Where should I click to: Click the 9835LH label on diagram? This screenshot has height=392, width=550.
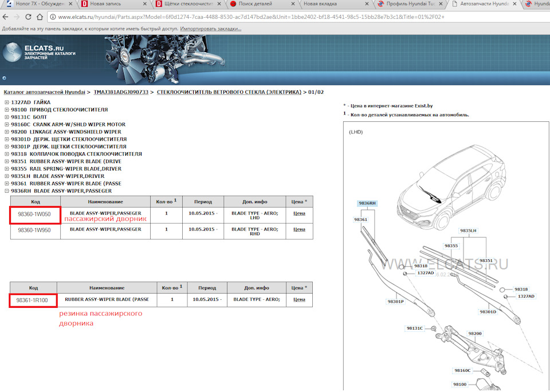[468, 231]
